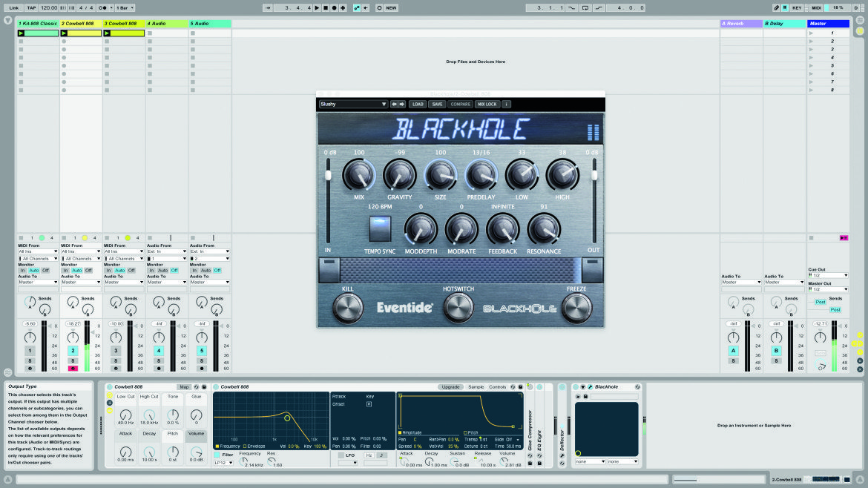The image size is (868, 488).
Task: Open the LP12 filter type dropdown
Action: 223,463
